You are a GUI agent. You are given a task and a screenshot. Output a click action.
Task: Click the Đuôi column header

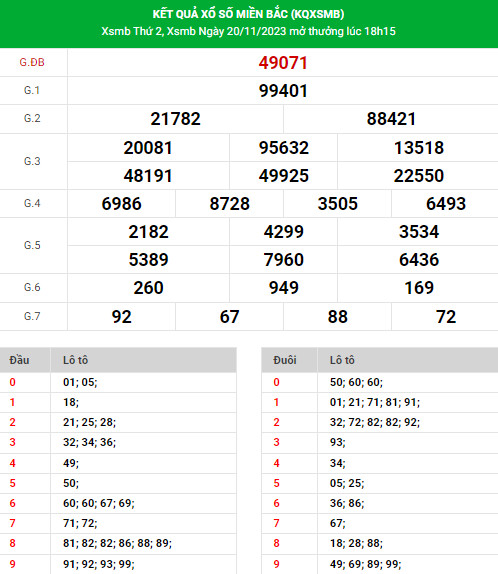click(285, 360)
